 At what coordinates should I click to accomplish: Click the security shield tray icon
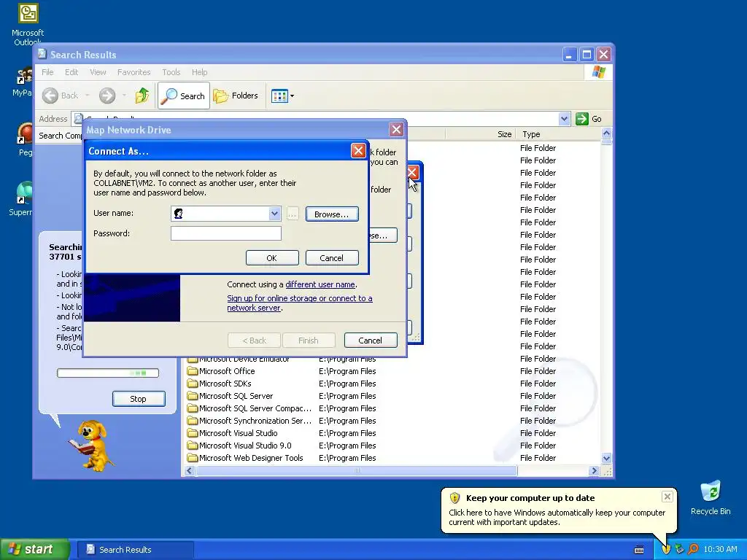[x=666, y=550]
